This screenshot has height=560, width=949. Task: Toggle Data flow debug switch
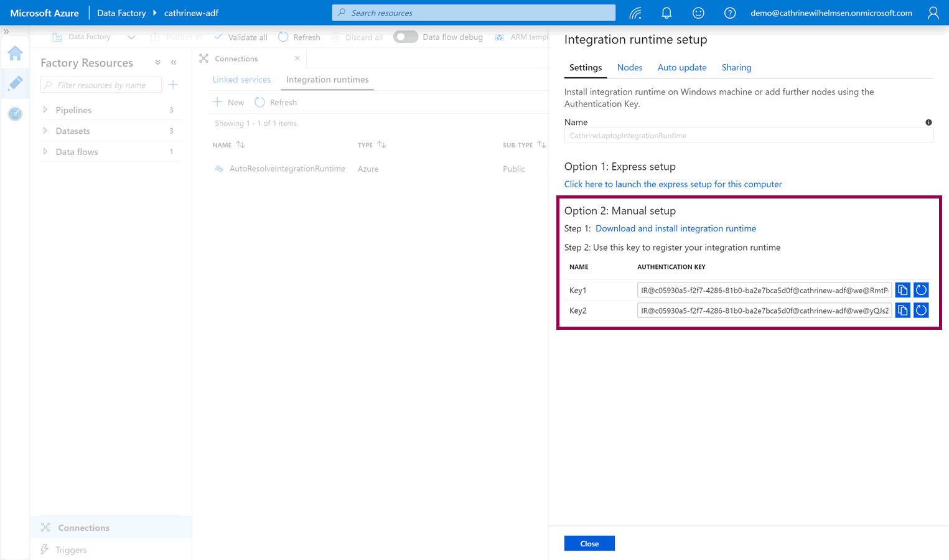(405, 37)
